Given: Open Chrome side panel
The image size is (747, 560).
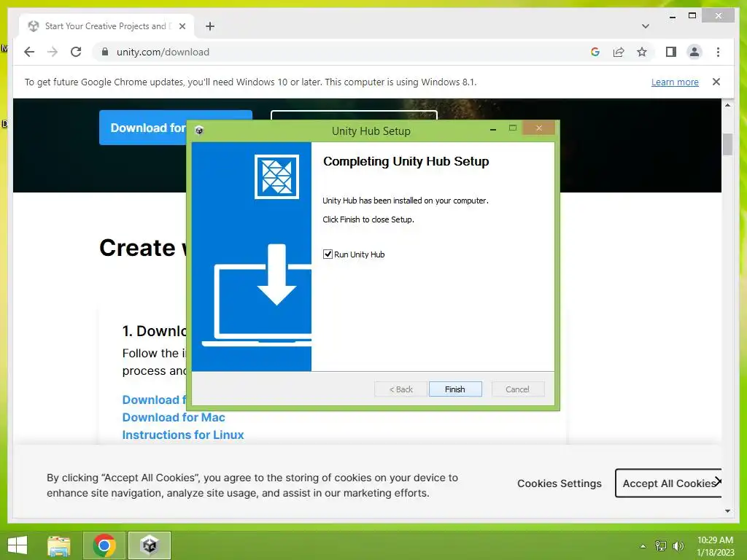Looking at the screenshot, I should pos(671,52).
